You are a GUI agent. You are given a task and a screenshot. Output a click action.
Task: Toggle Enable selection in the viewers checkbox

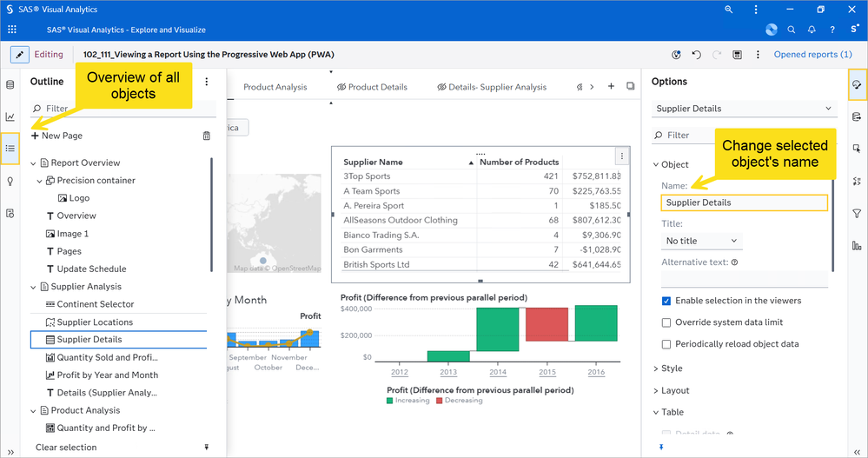coord(666,301)
